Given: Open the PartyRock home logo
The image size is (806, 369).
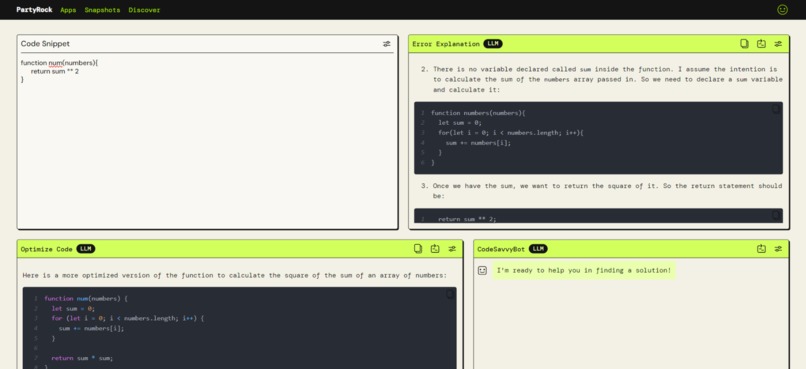Looking at the screenshot, I should [34, 10].
